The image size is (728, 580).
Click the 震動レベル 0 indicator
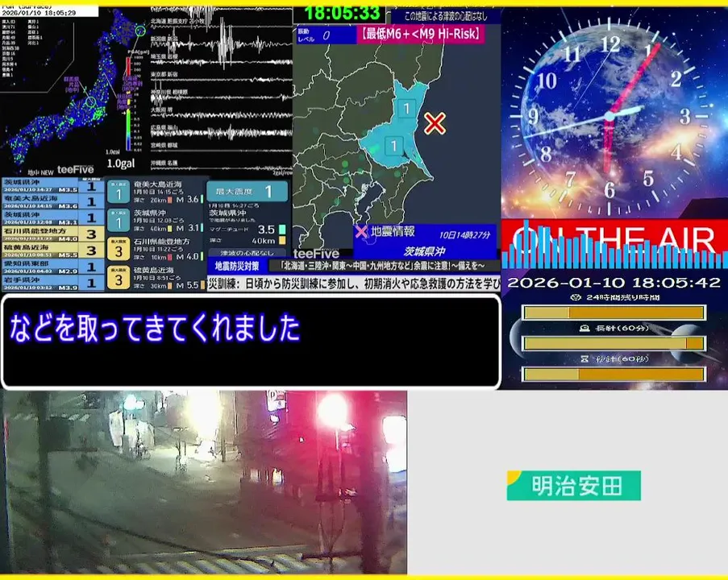pyautogui.click(x=326, y=35)
